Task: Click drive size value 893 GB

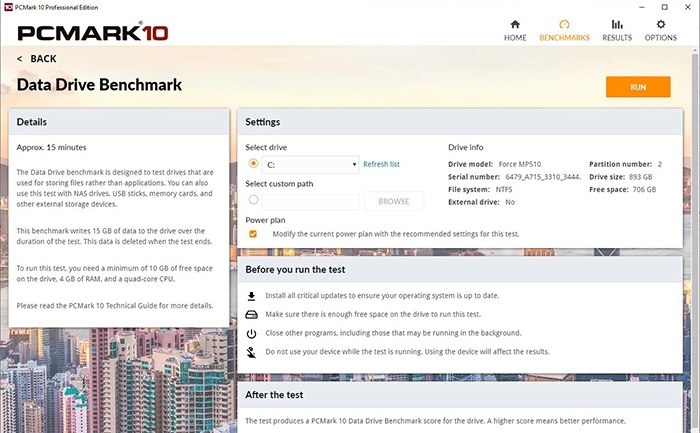Action: pyautogui.click(x=641, y=177)
